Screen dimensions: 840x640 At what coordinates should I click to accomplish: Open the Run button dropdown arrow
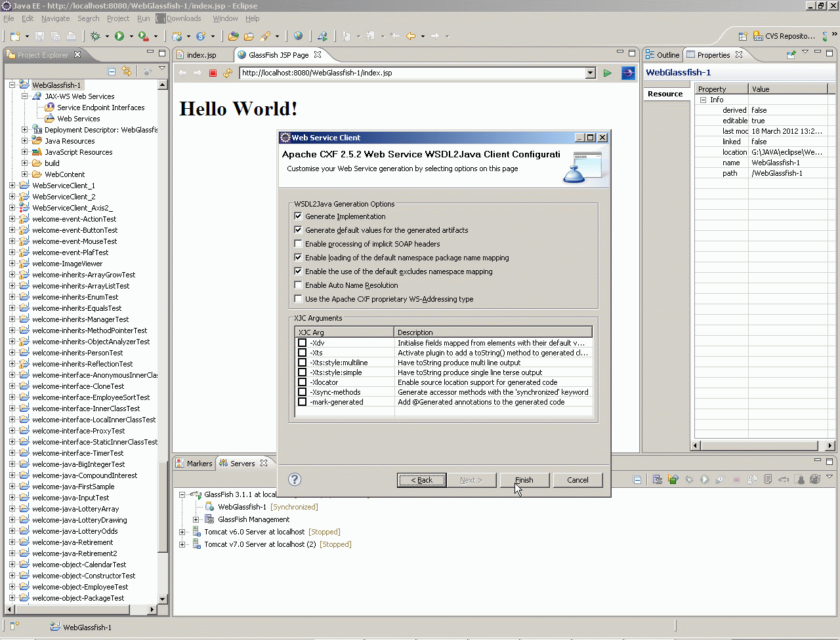tap(131, 37)
